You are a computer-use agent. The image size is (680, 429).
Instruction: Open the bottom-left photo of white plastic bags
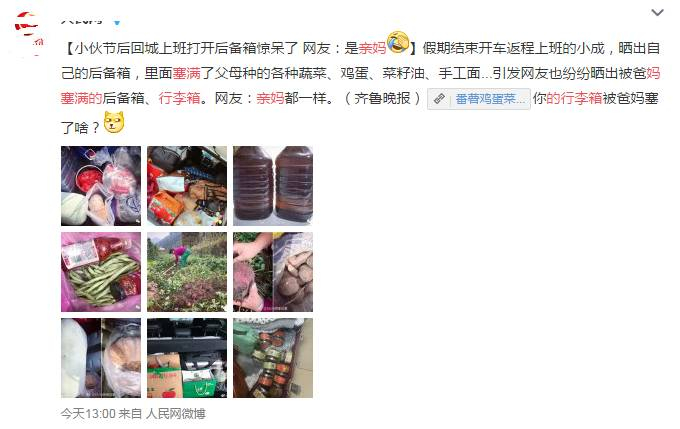tap(101, 358)
